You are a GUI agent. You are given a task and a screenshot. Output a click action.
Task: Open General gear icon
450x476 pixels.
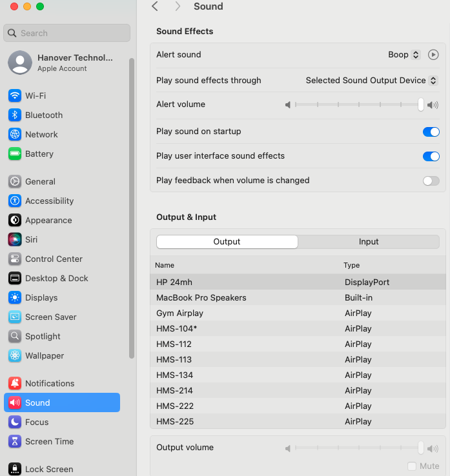tap(15, 181)
